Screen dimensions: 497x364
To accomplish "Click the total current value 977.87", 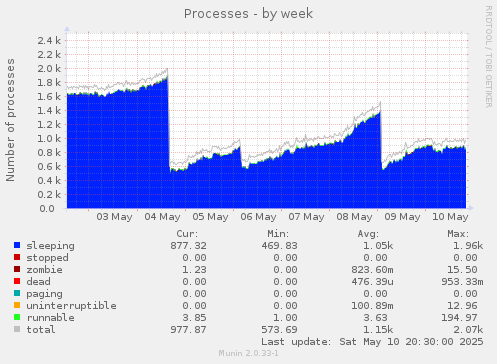I will pos(189,330).
